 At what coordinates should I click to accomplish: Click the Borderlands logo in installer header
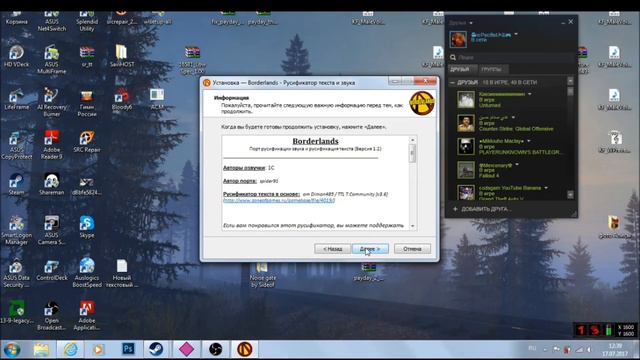[x=422, y=103]
